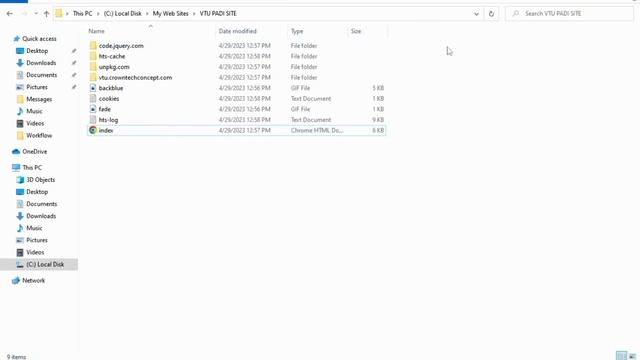640x360 pixels.
Task: Select (C:) Local Disk breadcrumb
Action: pyautogui.click(x=122, y=13)
